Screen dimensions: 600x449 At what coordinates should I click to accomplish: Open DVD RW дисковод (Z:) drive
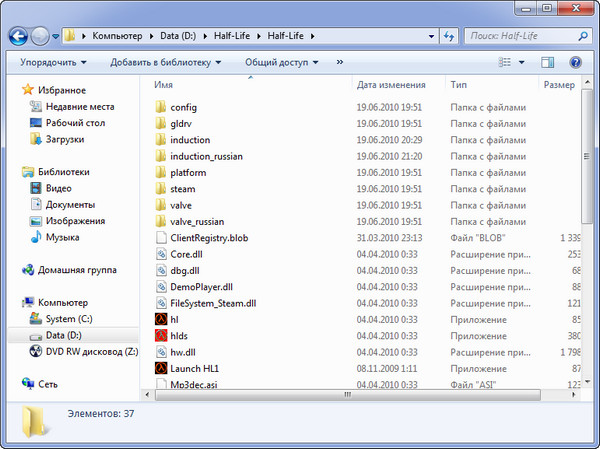(x=92, y=351)
